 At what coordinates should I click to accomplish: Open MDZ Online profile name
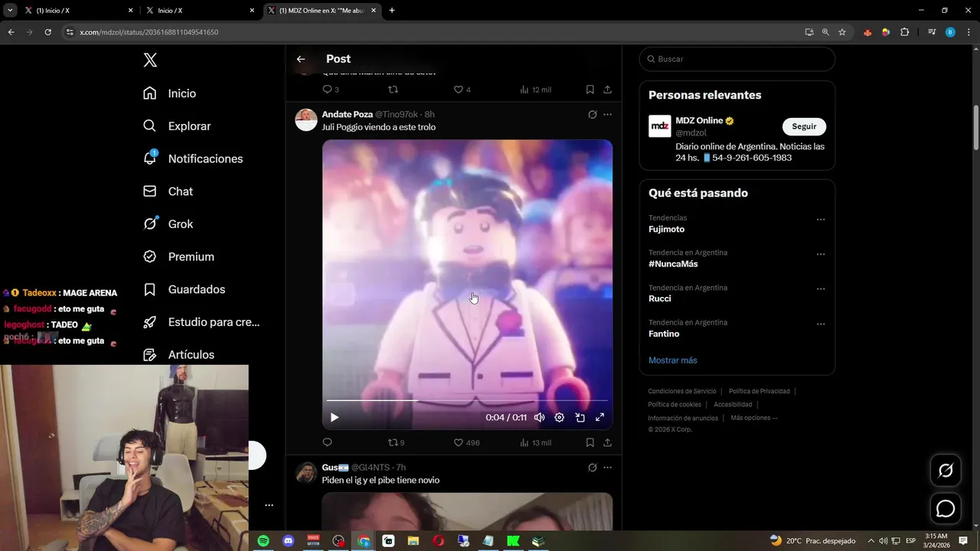699,121
